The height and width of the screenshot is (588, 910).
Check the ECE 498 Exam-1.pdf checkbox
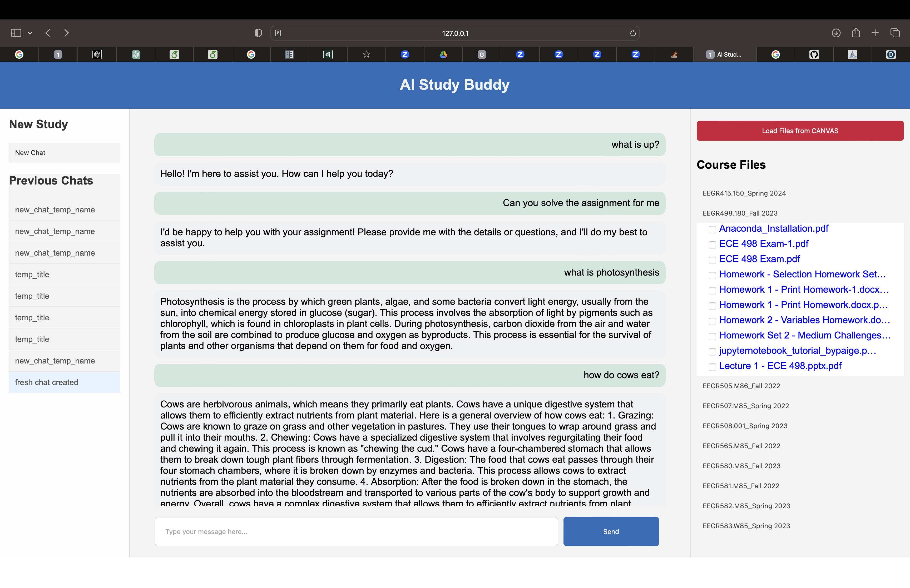tap(712, 245)
